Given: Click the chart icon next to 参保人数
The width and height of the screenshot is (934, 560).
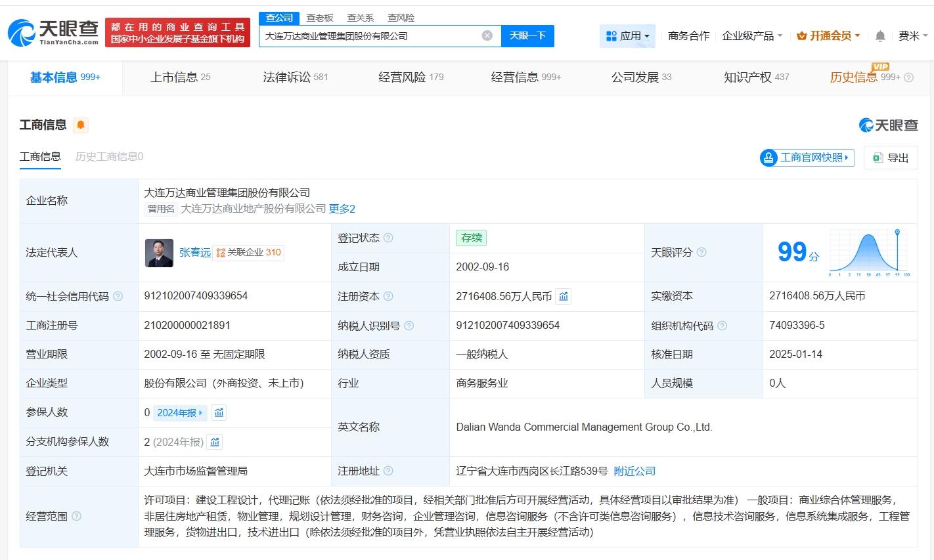Looking at the screenshot, I should tap(219, 412).
